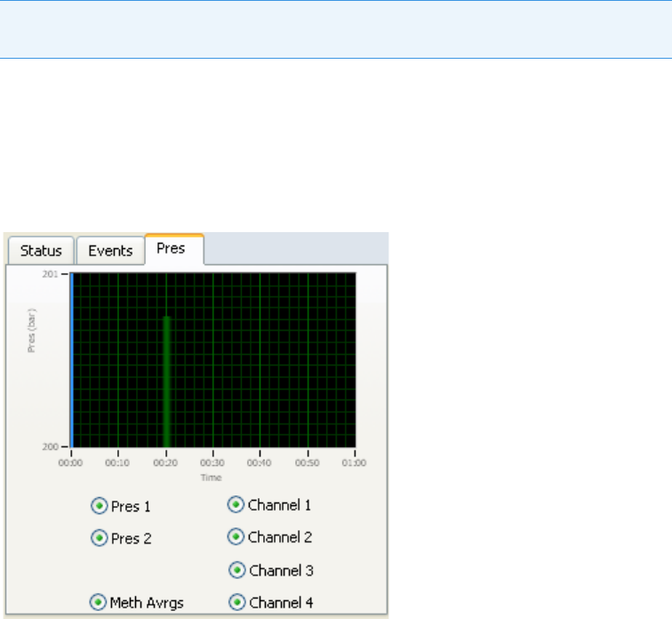The height and width of the screenshot is (619, 672).
Task: Click the 01:00 time axis label
Action: click(x=354, y=463)
